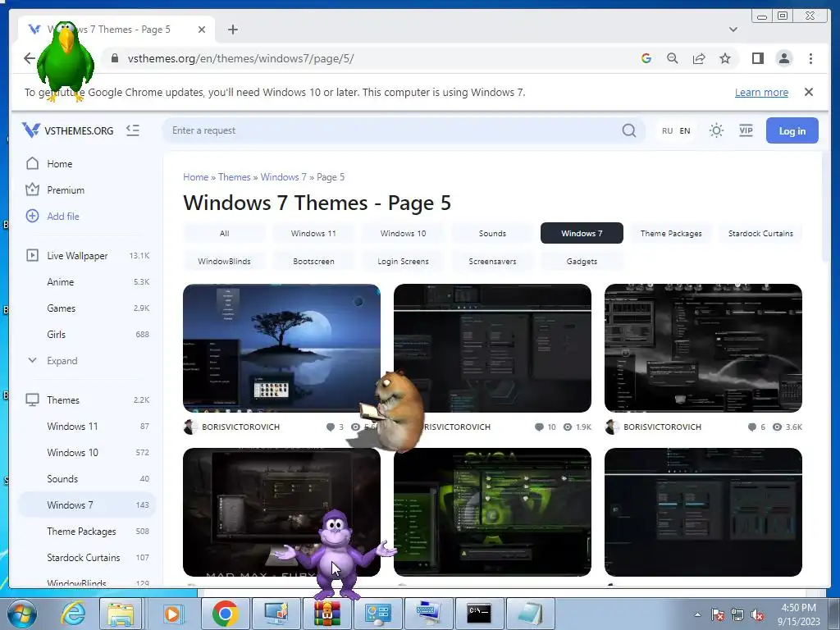The image size is (840, 630).
Task: Open the green NVIDIA EVGA theme thumbnail
Action: [492, 512]
